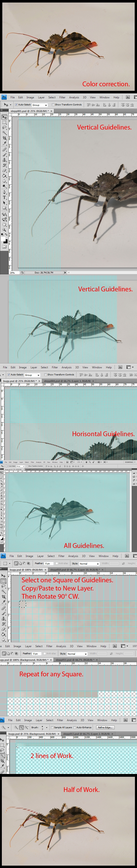Open the Brush picker dropdown in stepp013.psd window
137x868 pixels.
[x=46, y=728]
